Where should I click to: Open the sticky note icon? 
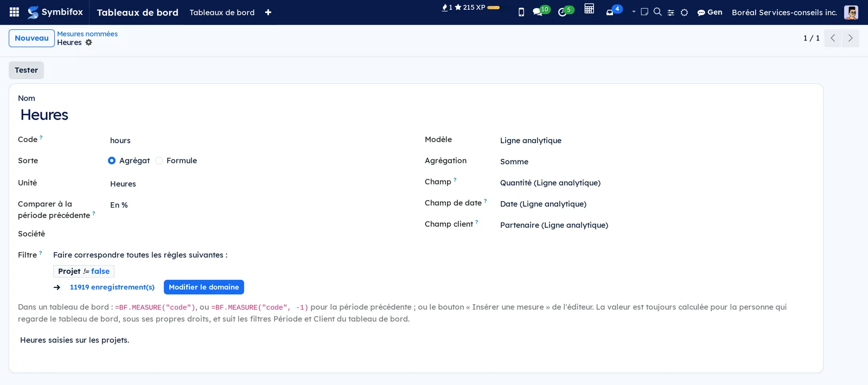pyautogui.click(x=644, y=11)
